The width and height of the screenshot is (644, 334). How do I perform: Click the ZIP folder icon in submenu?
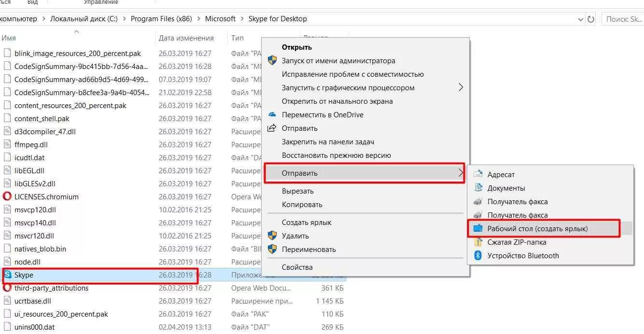coord(478,242)
